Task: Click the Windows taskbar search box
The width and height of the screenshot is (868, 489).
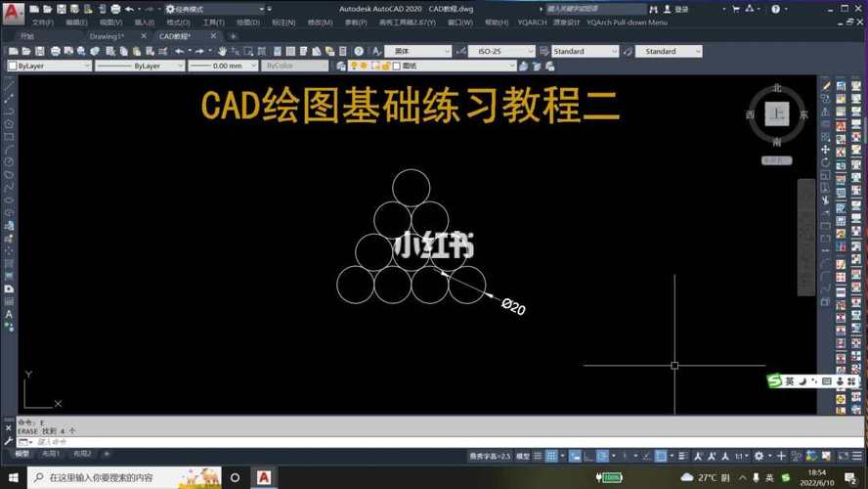Action: coord(124,477)
